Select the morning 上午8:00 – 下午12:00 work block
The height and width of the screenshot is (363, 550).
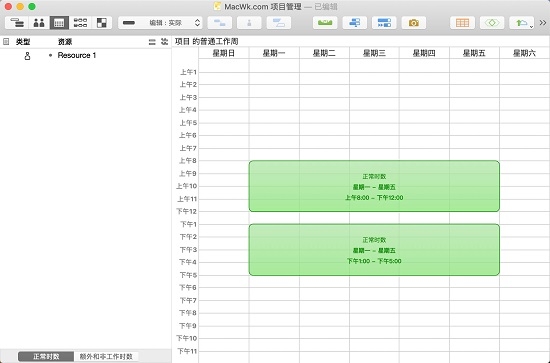(x=374, y=186)
